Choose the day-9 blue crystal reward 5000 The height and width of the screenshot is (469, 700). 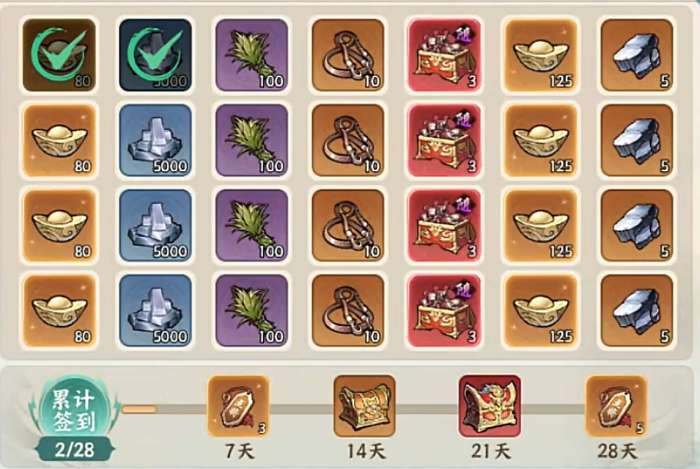pos(155,140)
